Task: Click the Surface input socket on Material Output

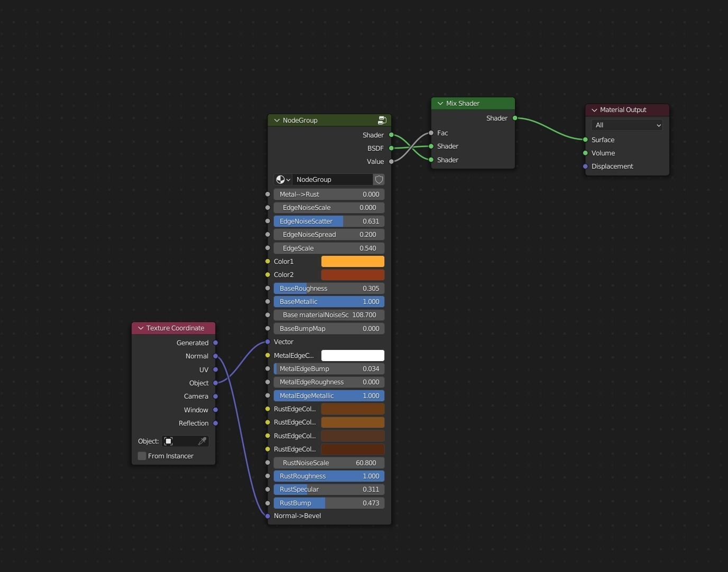Action: tap(585, 140)
